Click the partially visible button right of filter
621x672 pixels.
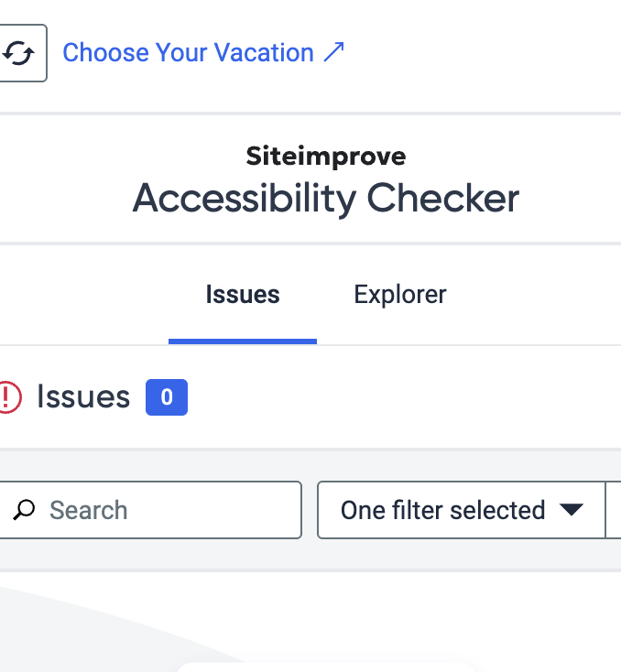coord(614,510)
